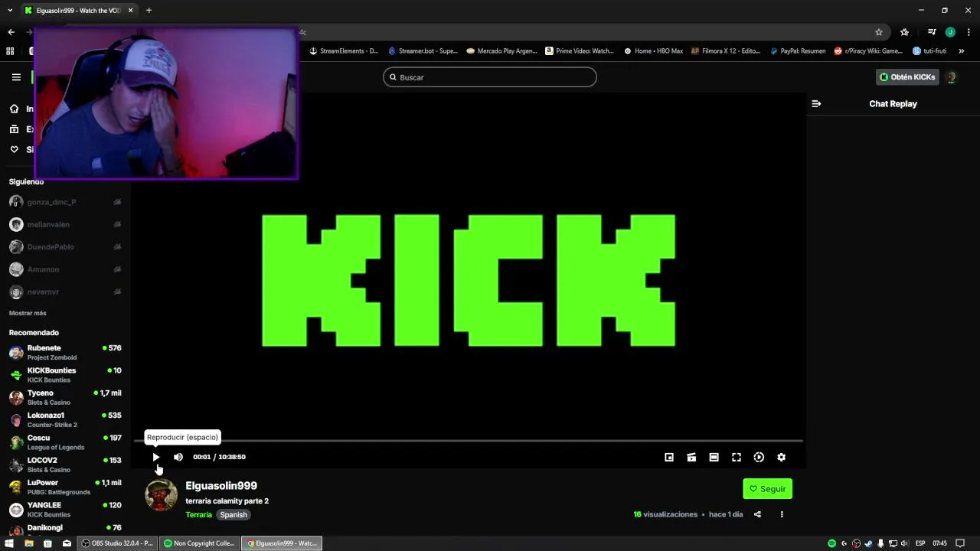Open the Terraria category link
This screenshot has width=980, height=551.
point(198,515)
